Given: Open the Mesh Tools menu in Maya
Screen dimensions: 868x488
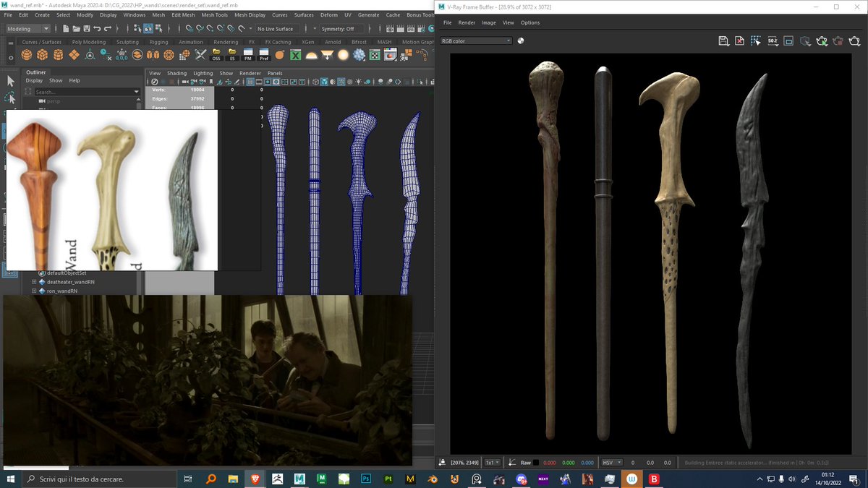Looking at the screenshot, I should click(x=214, y=14).
